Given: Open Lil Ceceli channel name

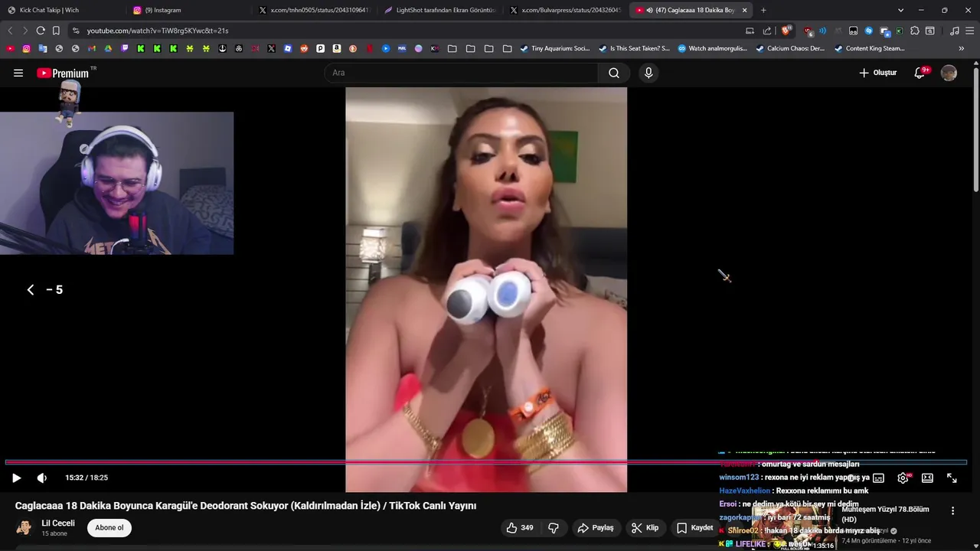Looking at the screenshot, I should coord(58,523).
